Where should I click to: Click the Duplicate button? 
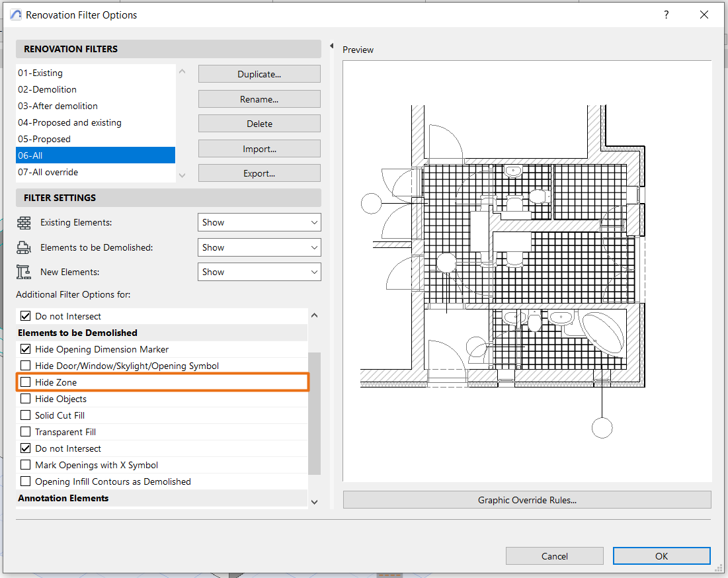pyautogui.click(x=259, y=73)
